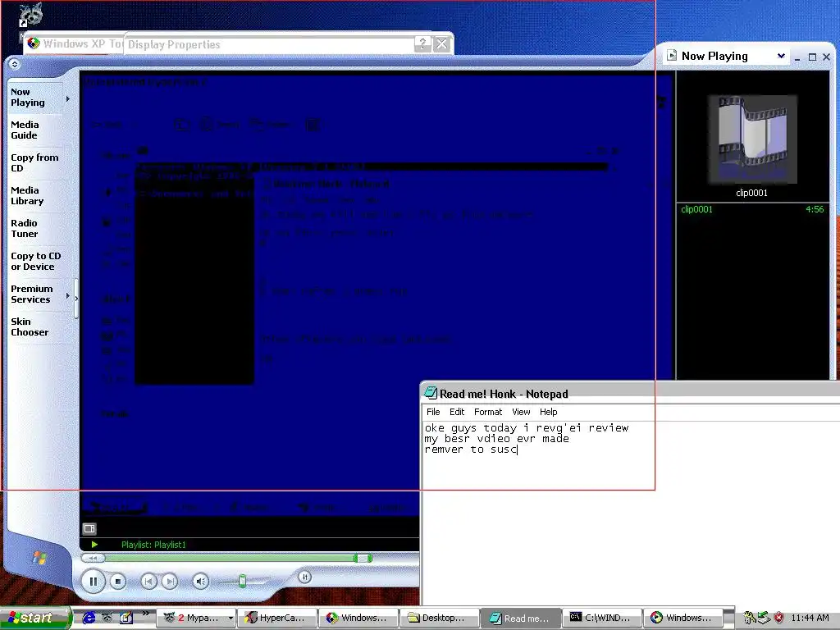Open the Start menu
840x630 pixels.
(x=35, y=618)
